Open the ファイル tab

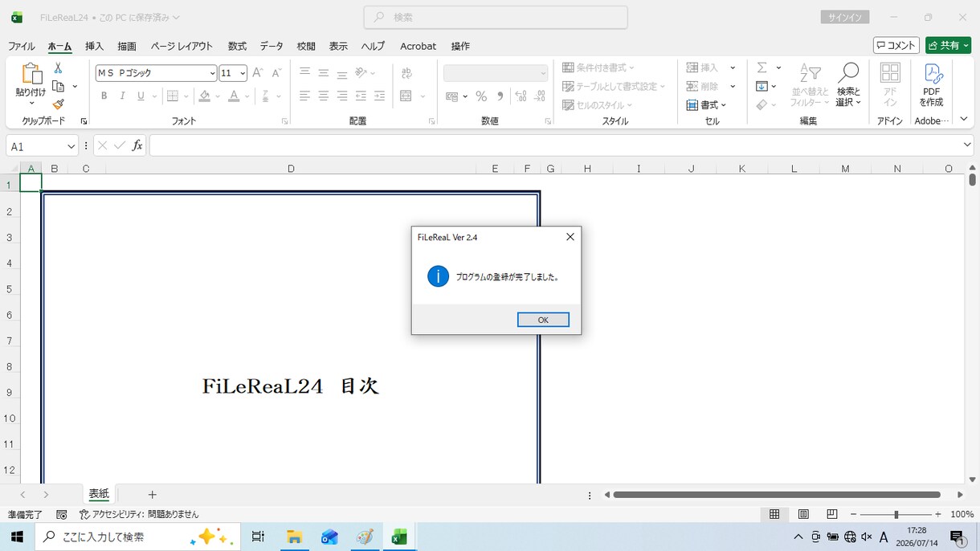[22, 46]
